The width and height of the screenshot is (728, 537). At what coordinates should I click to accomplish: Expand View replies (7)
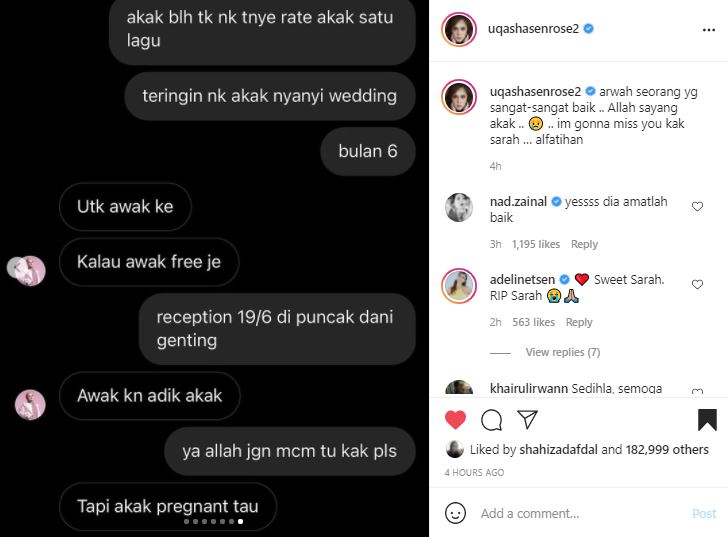click(x=563, y=352)
